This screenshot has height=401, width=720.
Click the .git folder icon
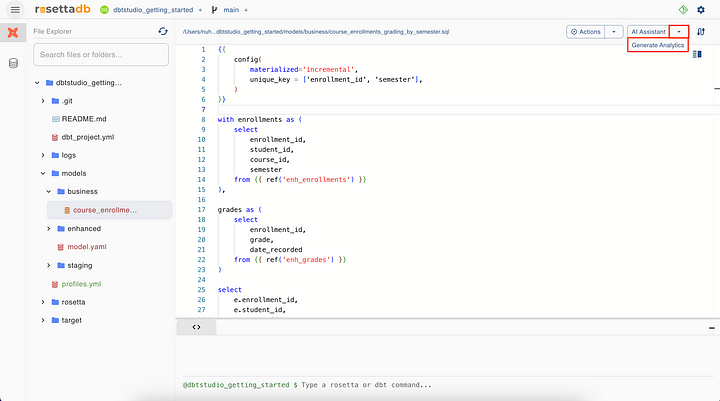pyautogui.click(x=56, y=101)
